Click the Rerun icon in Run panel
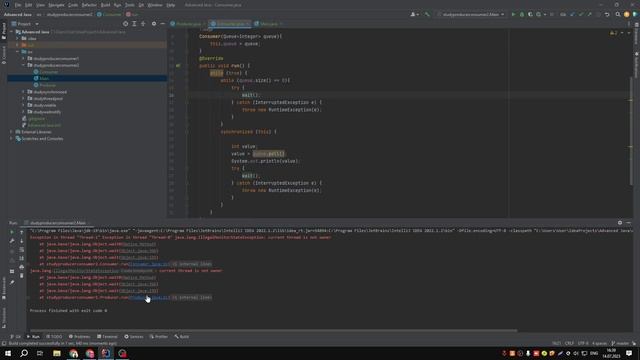This screenshot has width=640, height=360. (x=12, y=232)
